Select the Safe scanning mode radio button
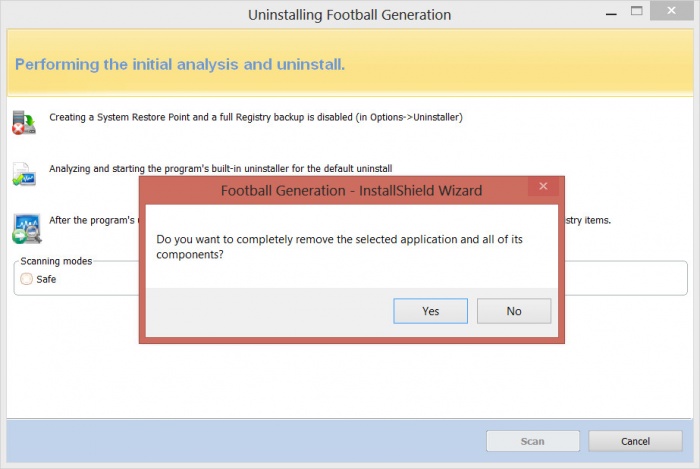Screen dimensions: 700x469 (x=27, y=279)
